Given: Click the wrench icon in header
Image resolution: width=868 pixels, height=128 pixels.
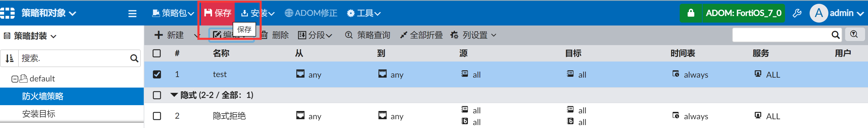Looking at the screenshot, I should click(x=797, y=13).
